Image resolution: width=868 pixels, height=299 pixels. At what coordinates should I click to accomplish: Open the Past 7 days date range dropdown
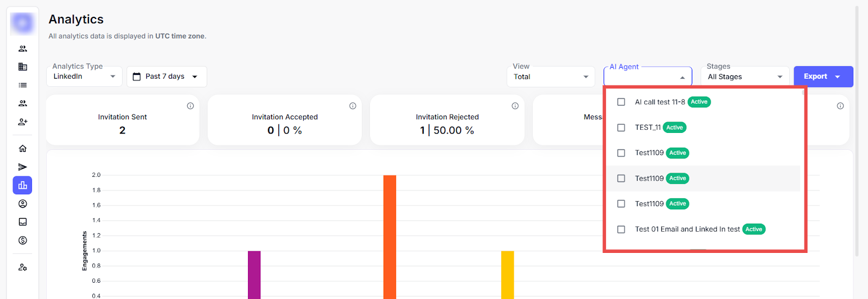click(x=167, y=77)
